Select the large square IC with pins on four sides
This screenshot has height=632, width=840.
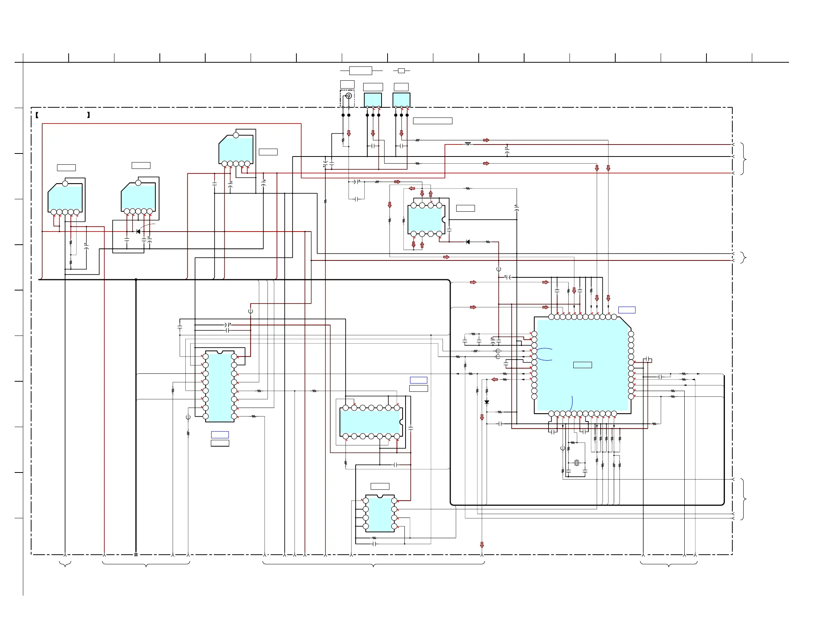(583, 365)
